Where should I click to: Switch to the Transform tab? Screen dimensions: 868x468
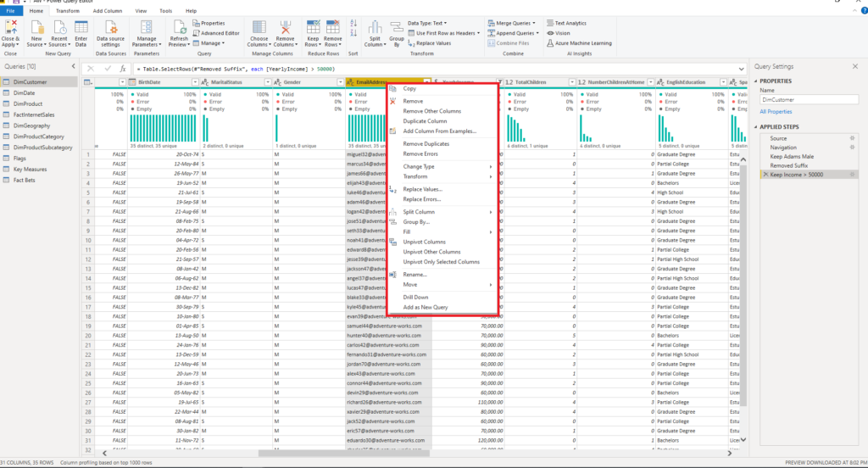point(68,10)
